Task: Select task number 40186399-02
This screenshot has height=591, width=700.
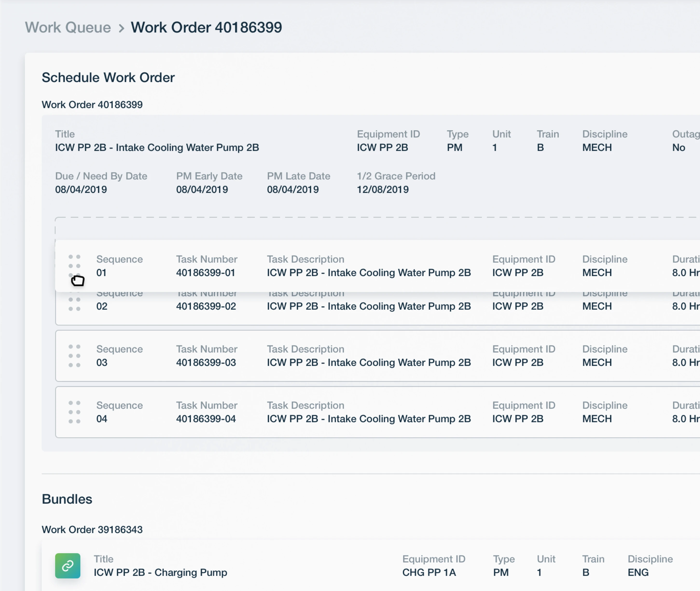Action: 206,306
